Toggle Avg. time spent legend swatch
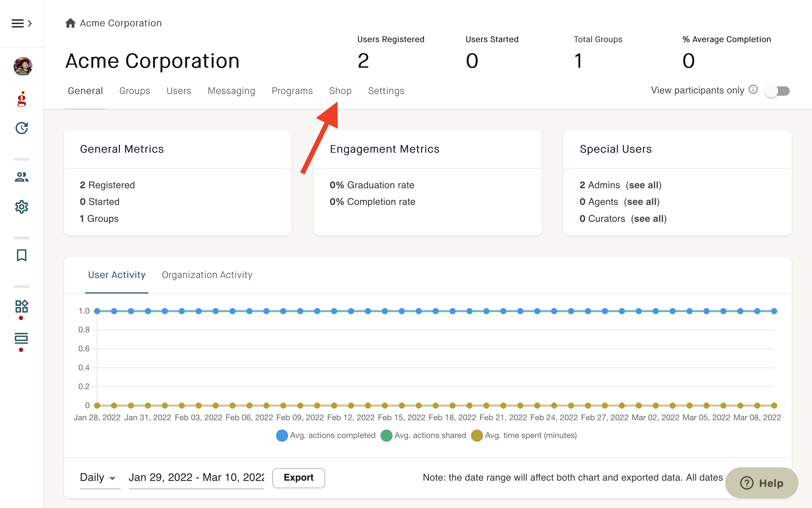The width and height of the screenshot is (812, 508). coord(477,435)
